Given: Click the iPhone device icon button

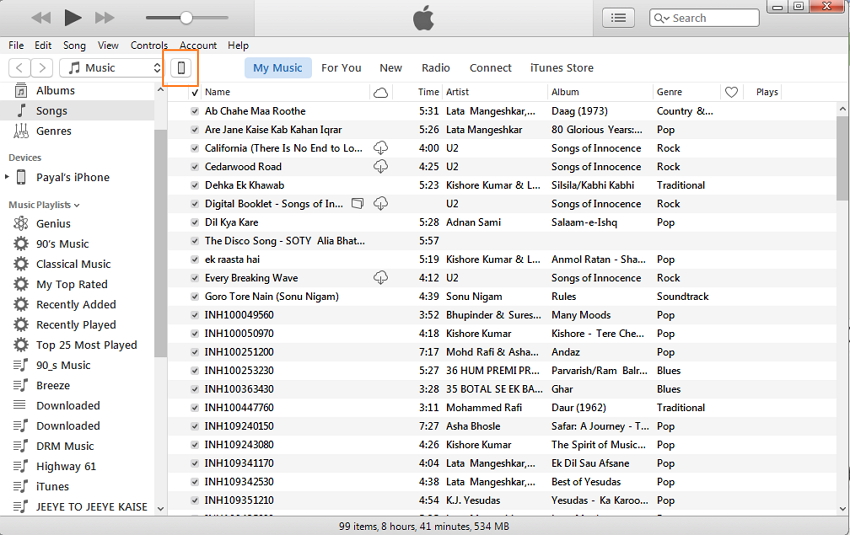Looking at the screenshot, I should 181,68.
